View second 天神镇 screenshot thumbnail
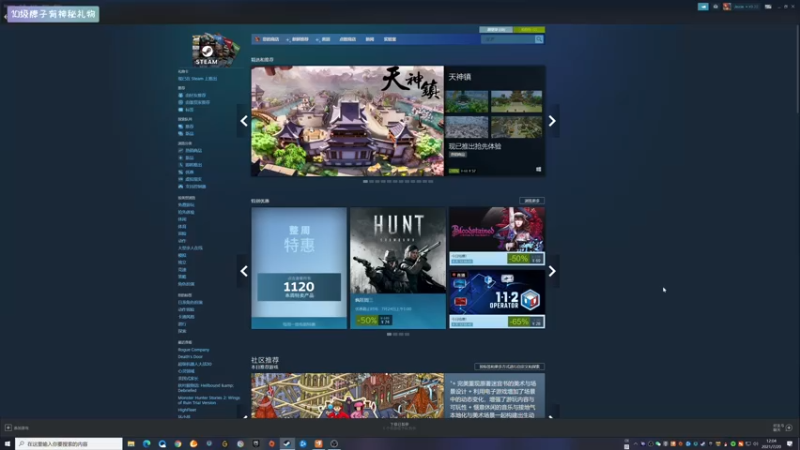The width and height of the screenshot is (800, 450). (x=516, y=102)
